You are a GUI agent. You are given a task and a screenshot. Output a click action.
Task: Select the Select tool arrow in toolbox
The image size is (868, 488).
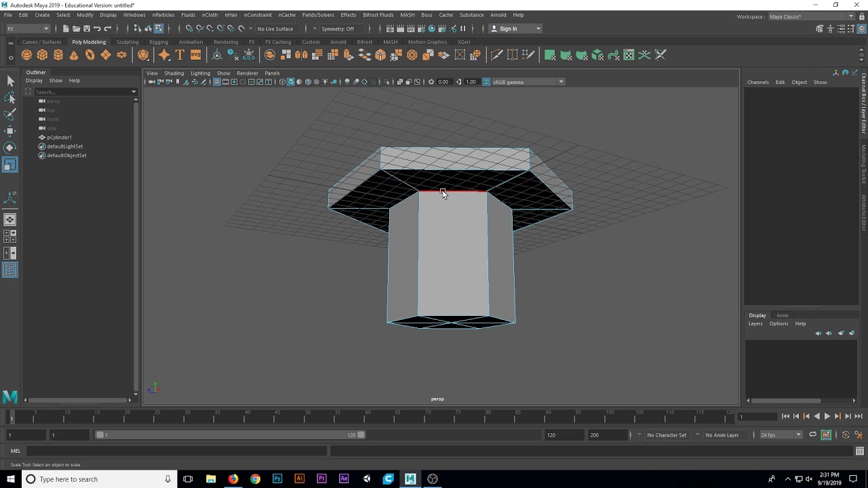(x=10, y=81)
